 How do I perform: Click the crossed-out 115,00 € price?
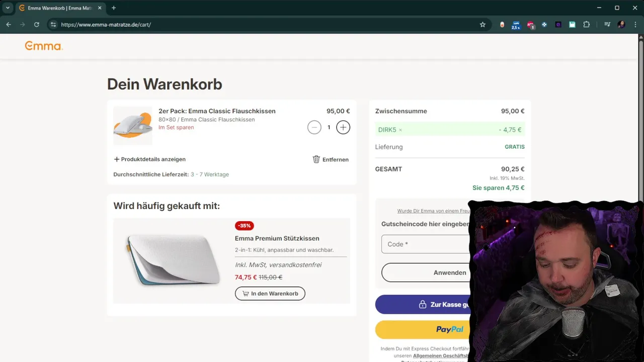[x=271, y=277]
